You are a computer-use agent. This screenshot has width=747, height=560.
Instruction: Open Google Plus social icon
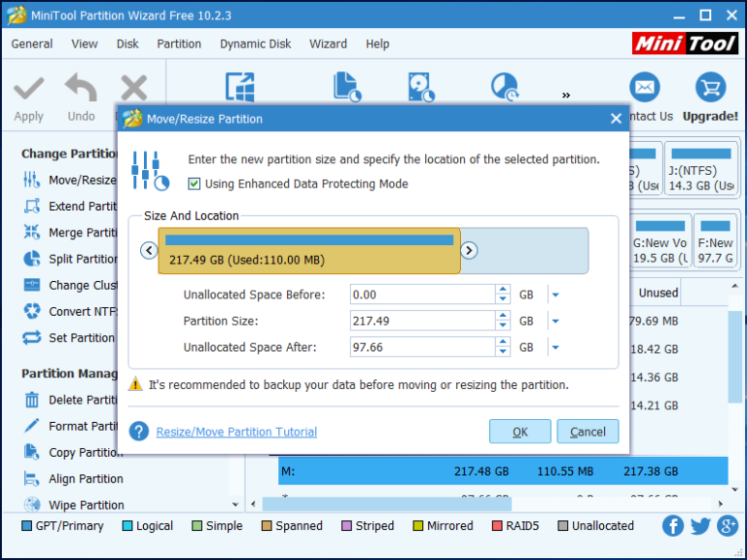(x=728, y=526)
